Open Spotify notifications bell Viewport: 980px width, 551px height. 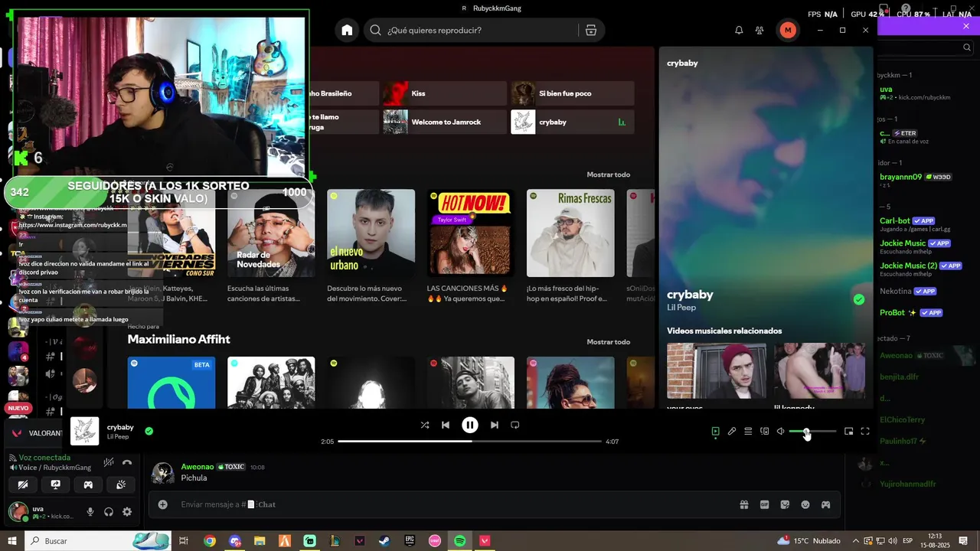pyautogui.click(x=739, y=30)
